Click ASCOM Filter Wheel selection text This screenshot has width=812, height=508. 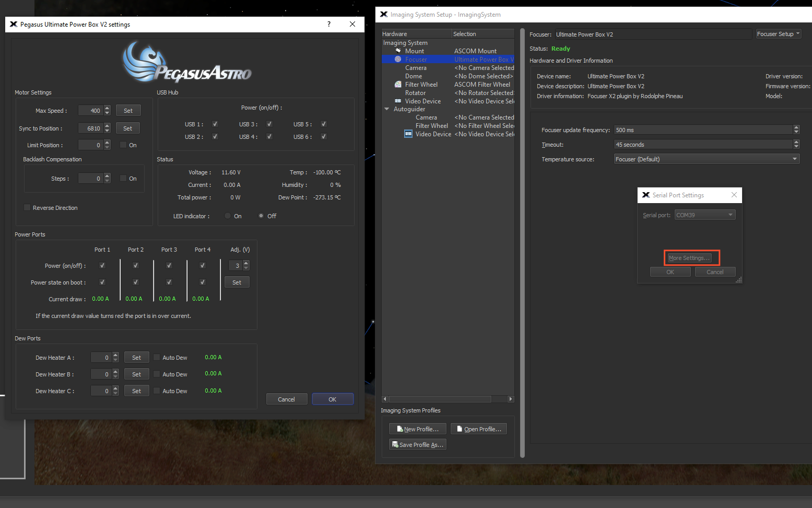tap(482, 84)
